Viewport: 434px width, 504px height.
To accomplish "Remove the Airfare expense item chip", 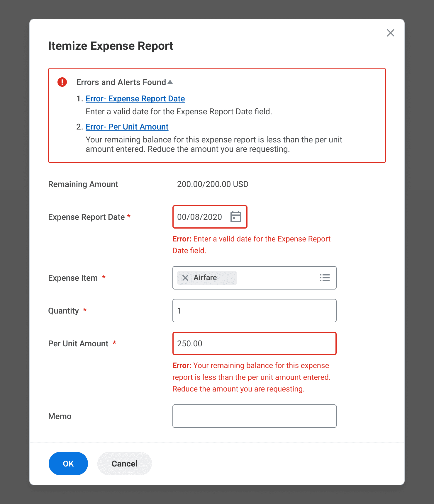I will (x=185, y=278).
